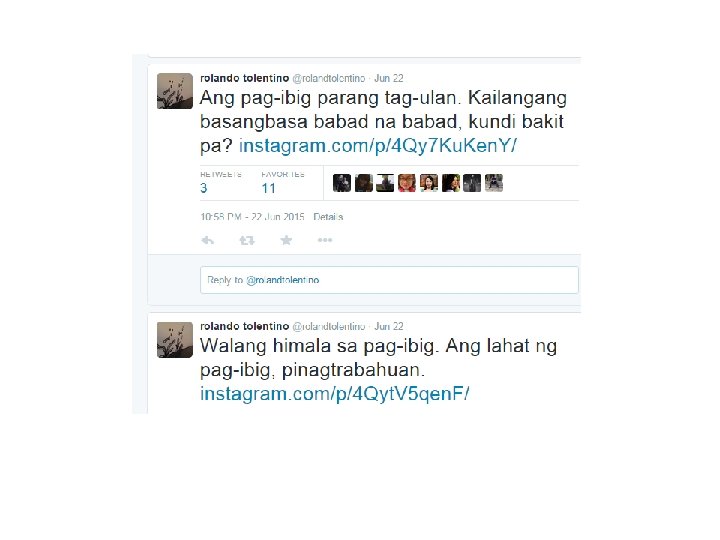Click the 10:56 PM - 22 Jun 2015 timestamp
The image size is (720, 540).
point(252,217)
